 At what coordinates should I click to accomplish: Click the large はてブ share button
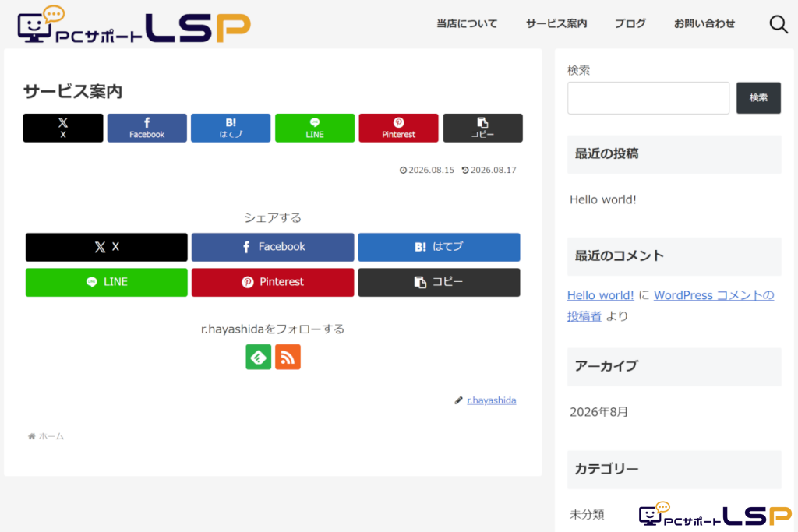[440, 247]
